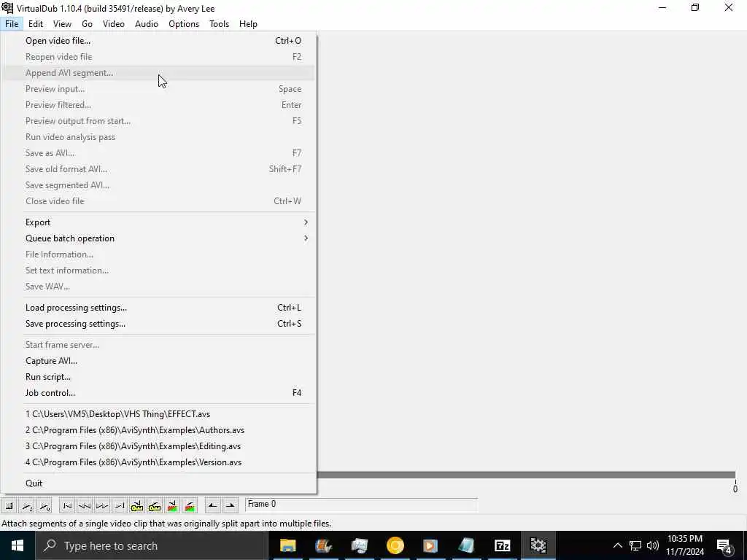Open Job control... from File menu
747x560 pixels.
click(158, 393)
